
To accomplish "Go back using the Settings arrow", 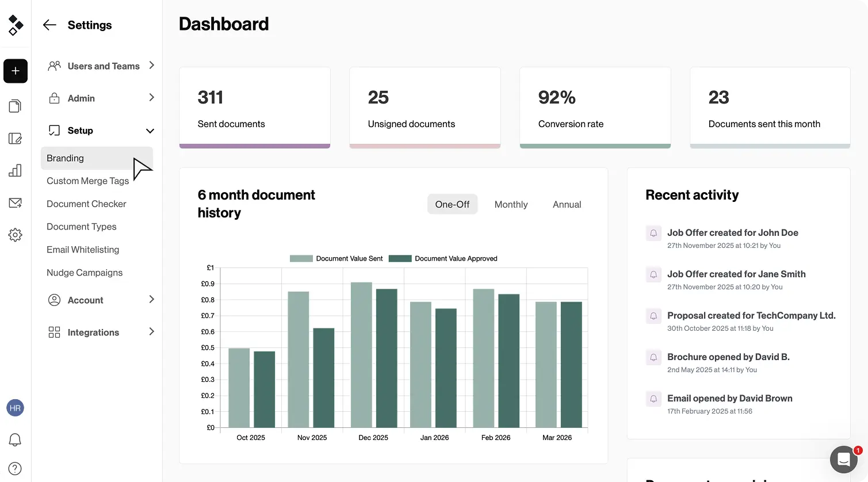I will pos(49,25).
